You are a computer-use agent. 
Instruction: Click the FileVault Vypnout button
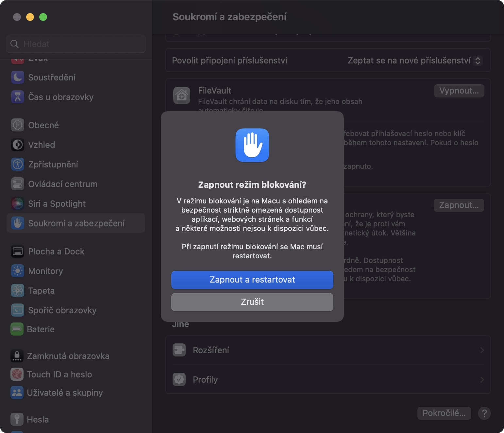(x=459, y=91)
